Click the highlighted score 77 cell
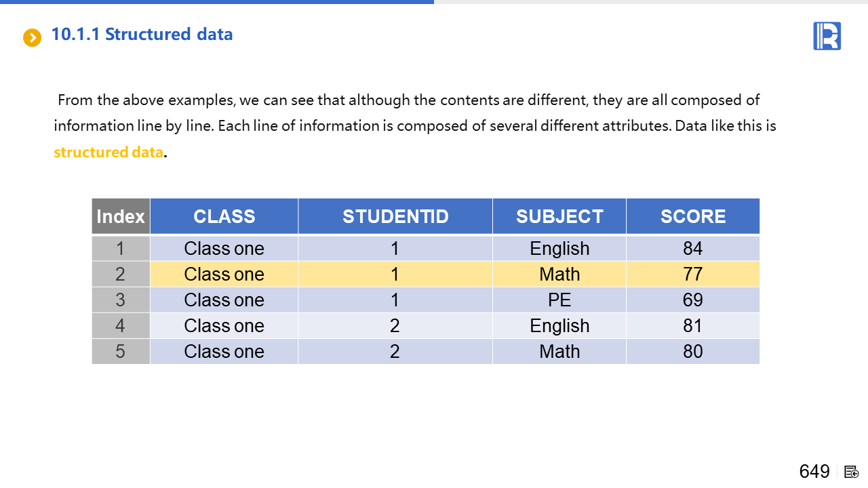The width and height of the screenshot is (868, 488). [693, 274]
